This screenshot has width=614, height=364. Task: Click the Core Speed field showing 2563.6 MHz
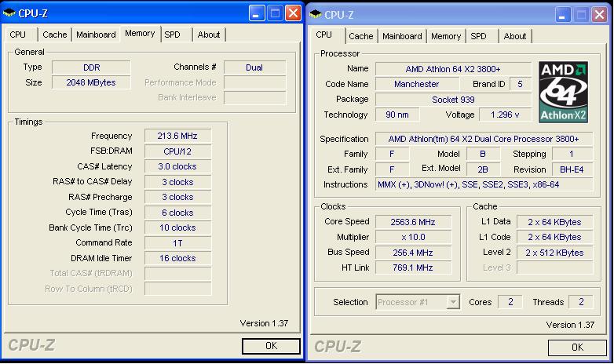point(413,222)
